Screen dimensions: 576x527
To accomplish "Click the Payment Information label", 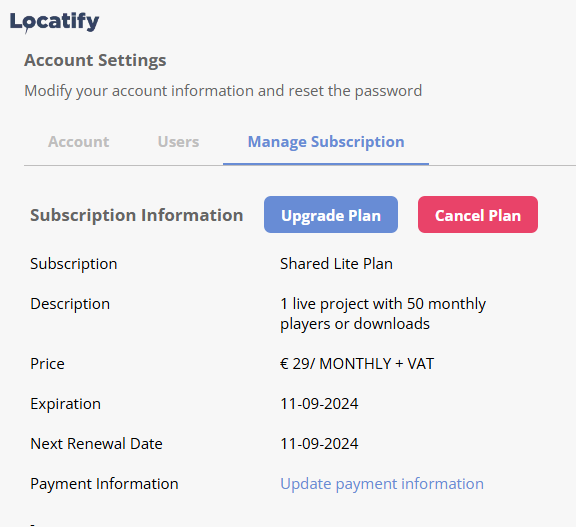I will pos(104,484).
